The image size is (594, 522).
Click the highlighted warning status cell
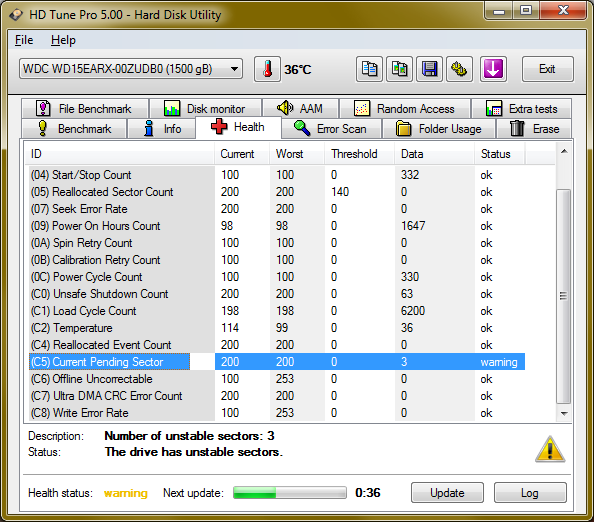(x=499, y=362)
